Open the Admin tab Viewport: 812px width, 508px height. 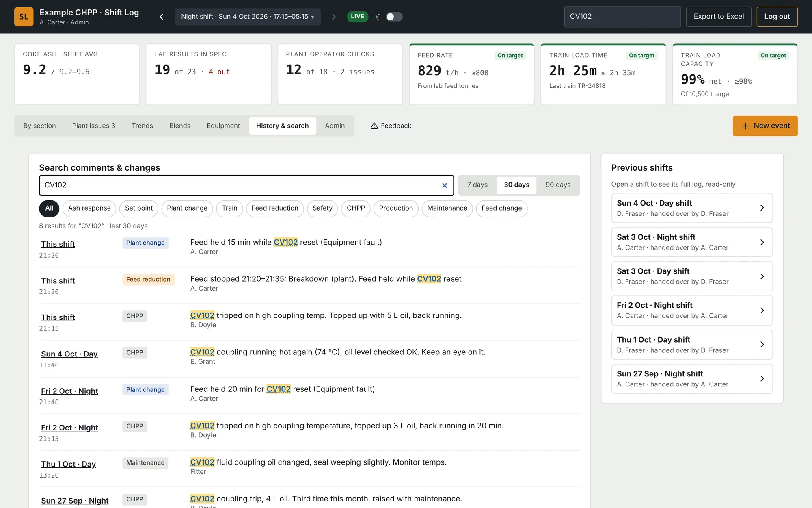click(335, 126)
